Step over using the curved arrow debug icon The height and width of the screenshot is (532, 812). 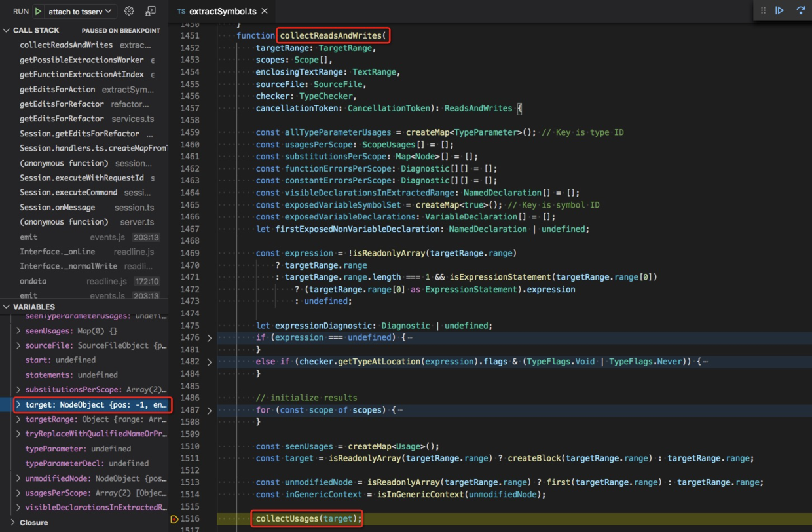point(800,10)
